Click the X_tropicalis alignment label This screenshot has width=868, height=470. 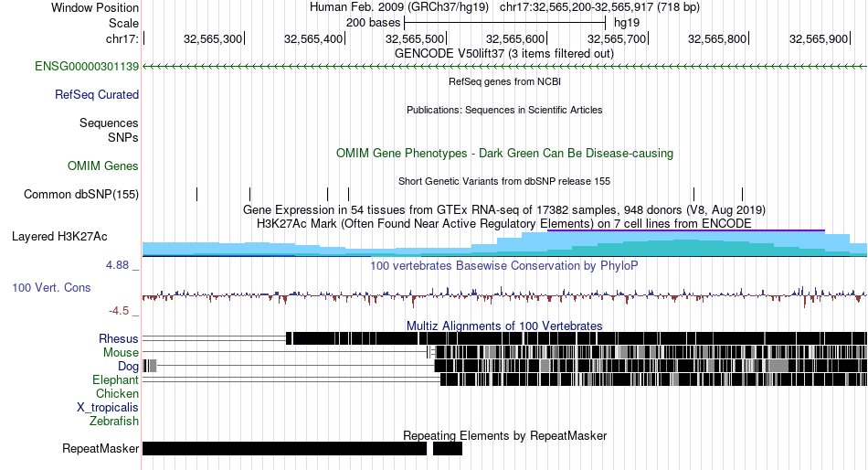[x=108, y=408]
